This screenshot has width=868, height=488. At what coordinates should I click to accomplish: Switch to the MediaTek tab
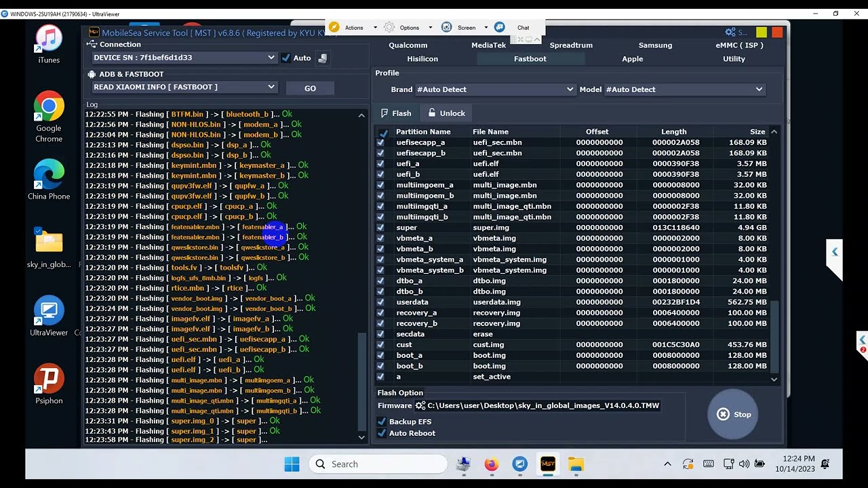pyautogui.click(x=489, y=45)
